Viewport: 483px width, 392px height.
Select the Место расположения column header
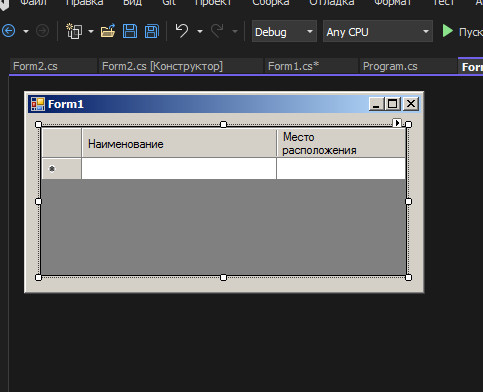pos(341,143)
